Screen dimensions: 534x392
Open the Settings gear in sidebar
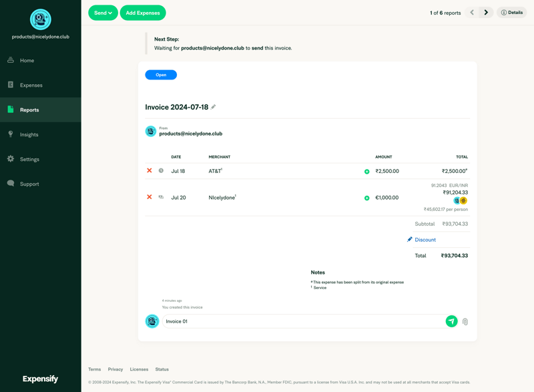29,159
